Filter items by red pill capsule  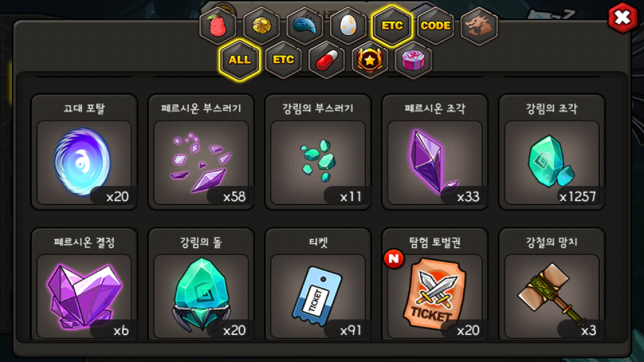tap(327, 60)
